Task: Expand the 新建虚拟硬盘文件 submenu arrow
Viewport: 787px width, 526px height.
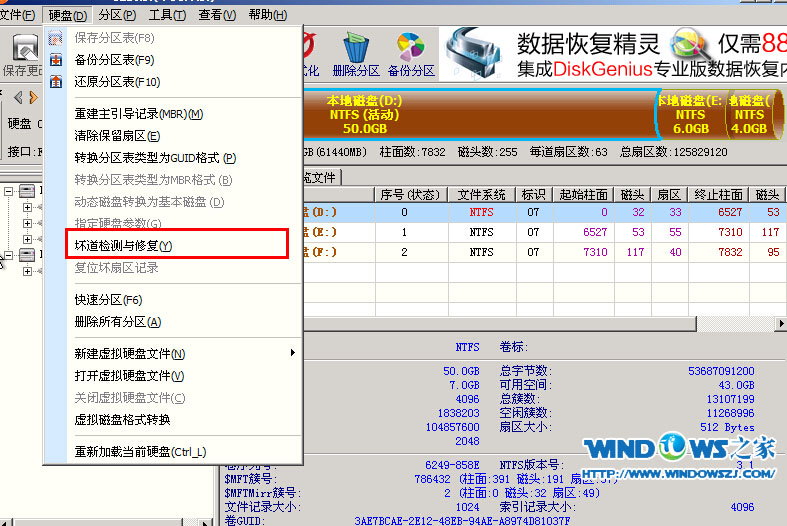Action: click(292, 353)
